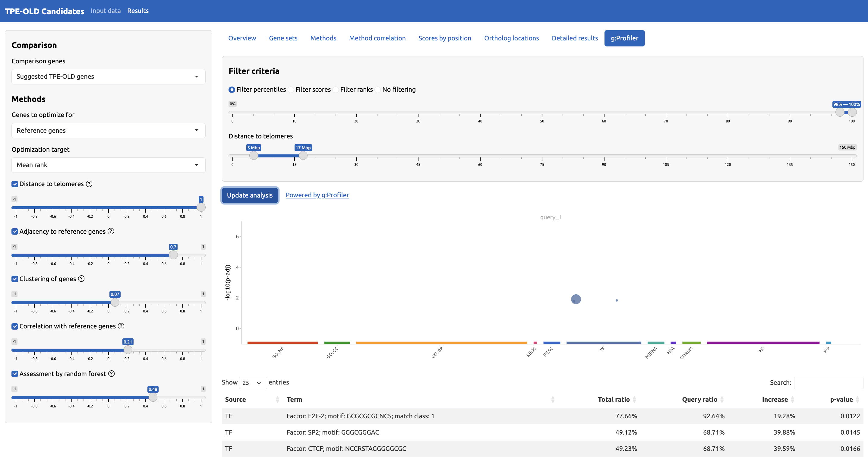Screen dimensions: 868x459
Task: Open the Comparison genes dropdown
Action: click(x=108, y=77)
